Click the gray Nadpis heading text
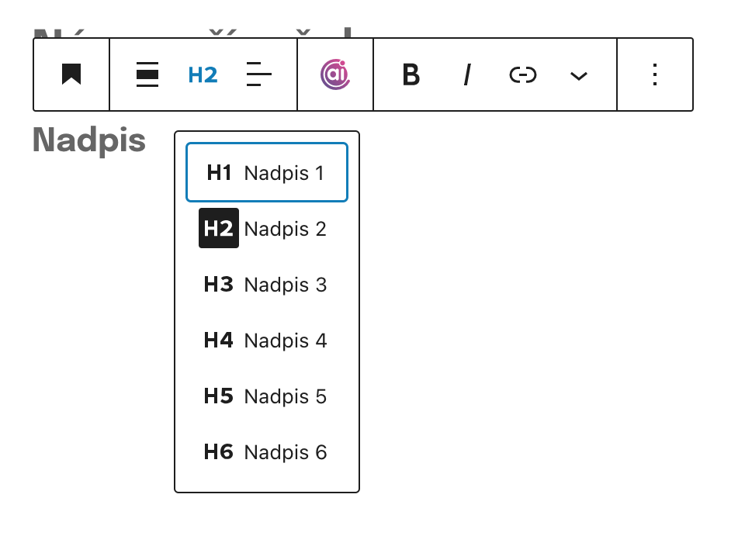745x560 pixels. [89, 140]
